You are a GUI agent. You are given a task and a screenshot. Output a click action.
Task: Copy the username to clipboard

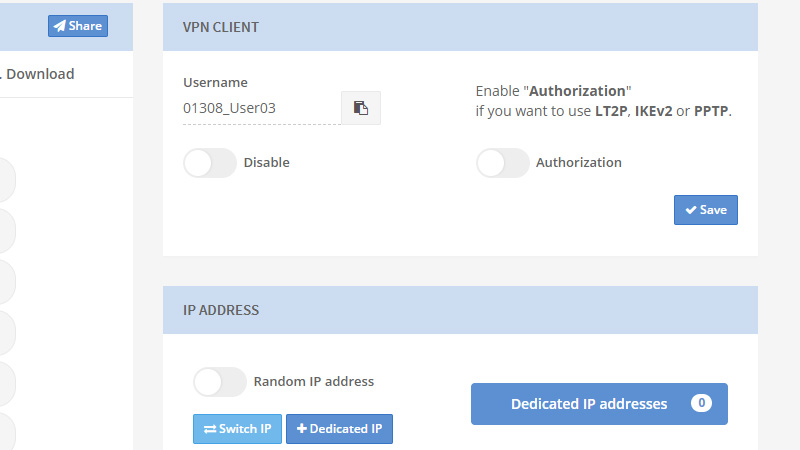tap(361, 108)
